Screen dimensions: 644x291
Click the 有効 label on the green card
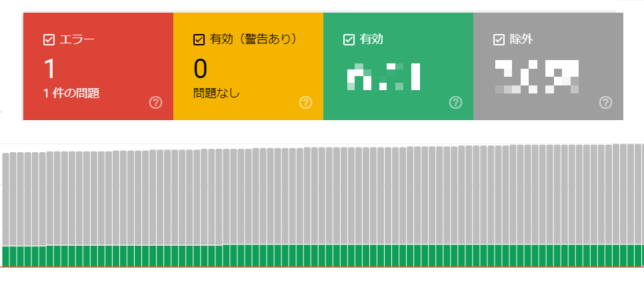tap(371, 40)
